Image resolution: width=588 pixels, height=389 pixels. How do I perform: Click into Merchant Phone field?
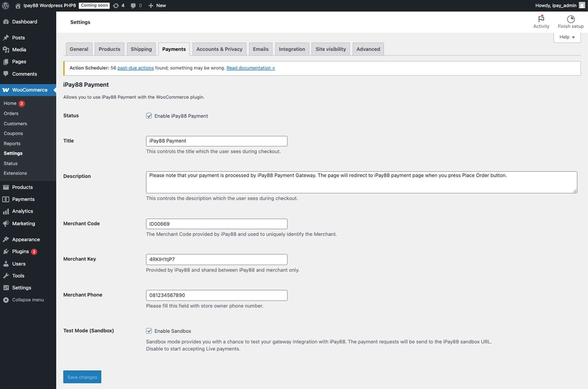pyautogui.click(x=216, y=295)
